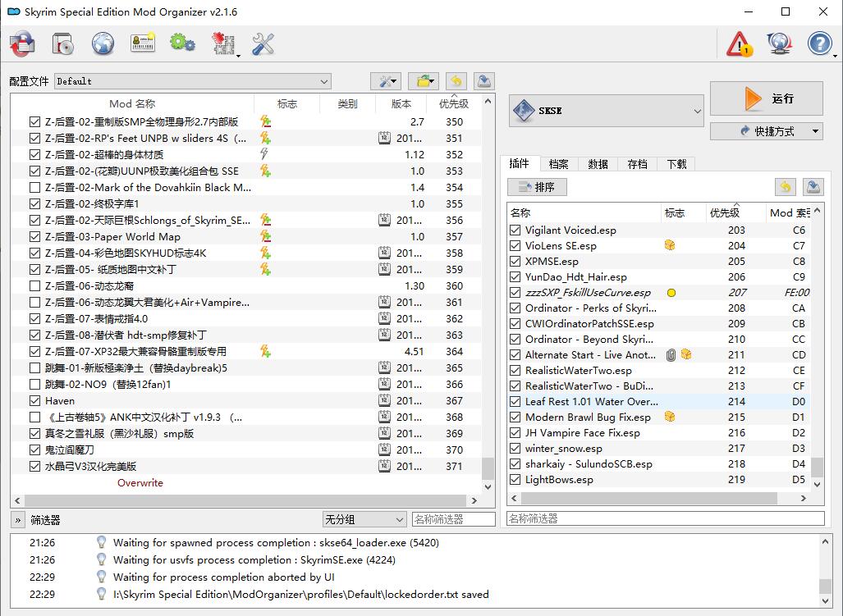Open the Profiles ID card icon
The image size is (843, 616).
click(x=143, y=43)
